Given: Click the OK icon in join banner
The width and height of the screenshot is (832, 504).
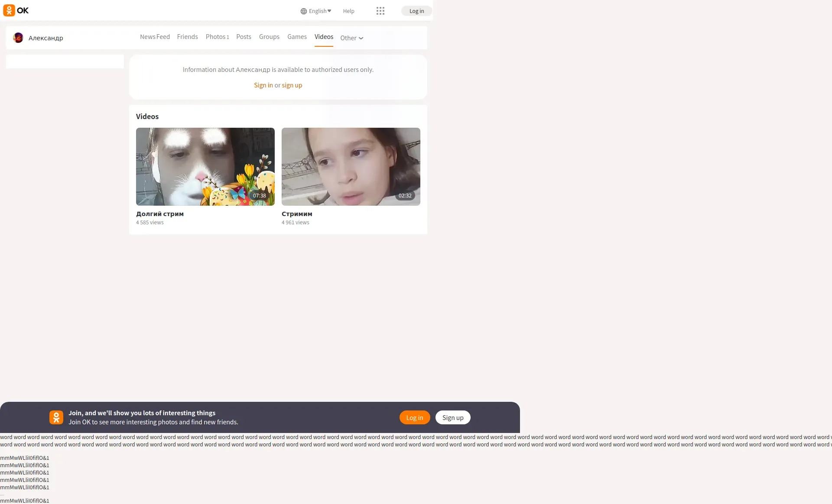Looking at the screenshot, I should pyautogui.click(x=56, y=417).
